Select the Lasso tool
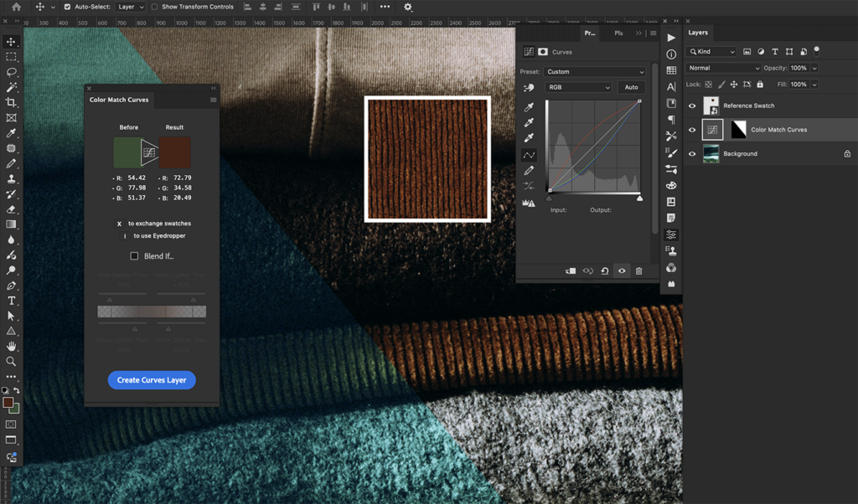858x504 pixels. click(x=12, y=72)
